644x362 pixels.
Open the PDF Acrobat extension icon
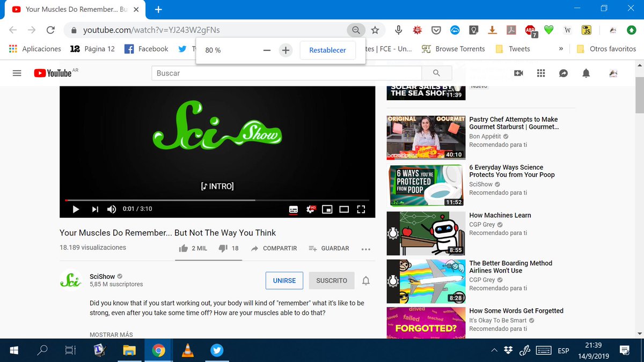coord(511,31)
